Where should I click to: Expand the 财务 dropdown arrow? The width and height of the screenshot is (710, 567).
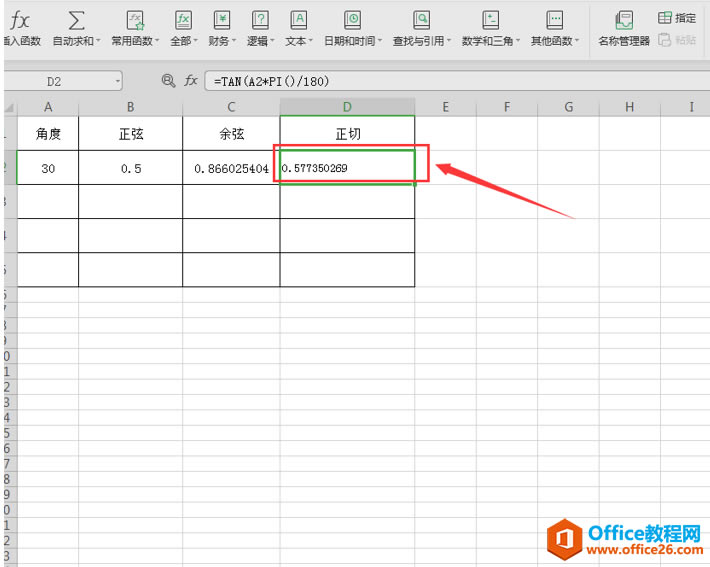click(x=234, y=41)
